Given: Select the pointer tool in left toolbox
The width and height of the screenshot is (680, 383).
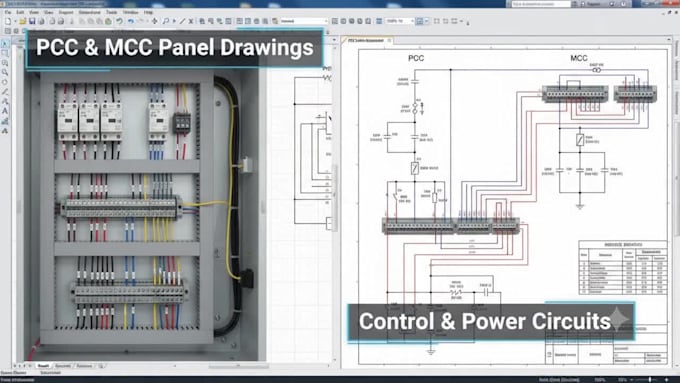Looking at the screenshot, I should pos(5,43).
